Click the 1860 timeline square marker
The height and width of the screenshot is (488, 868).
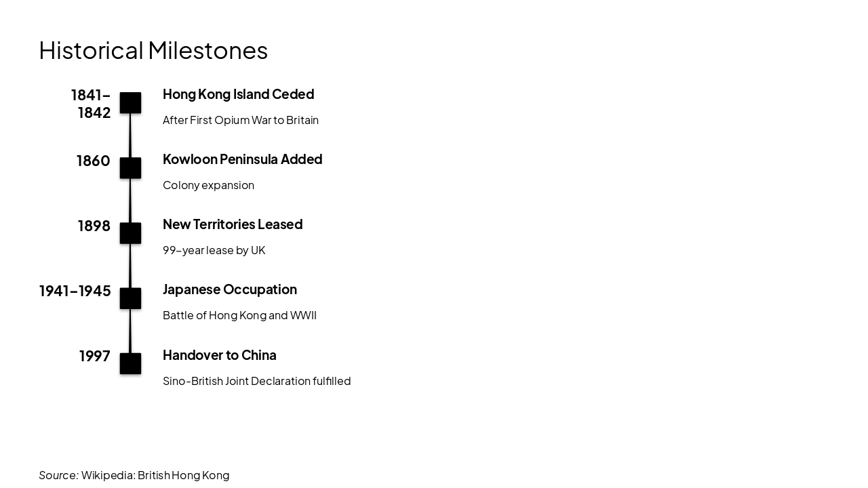pyautogui.click(x=130, y=168)
